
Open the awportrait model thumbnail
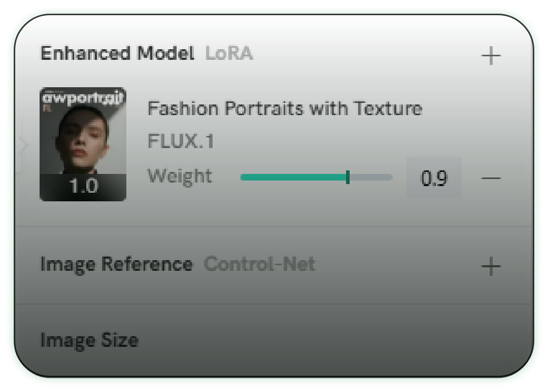(x=83, y=145)
